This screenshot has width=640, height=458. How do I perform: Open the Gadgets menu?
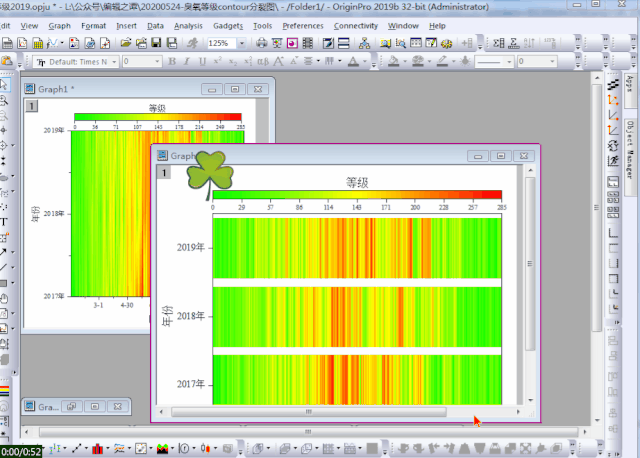coord(227,25)
